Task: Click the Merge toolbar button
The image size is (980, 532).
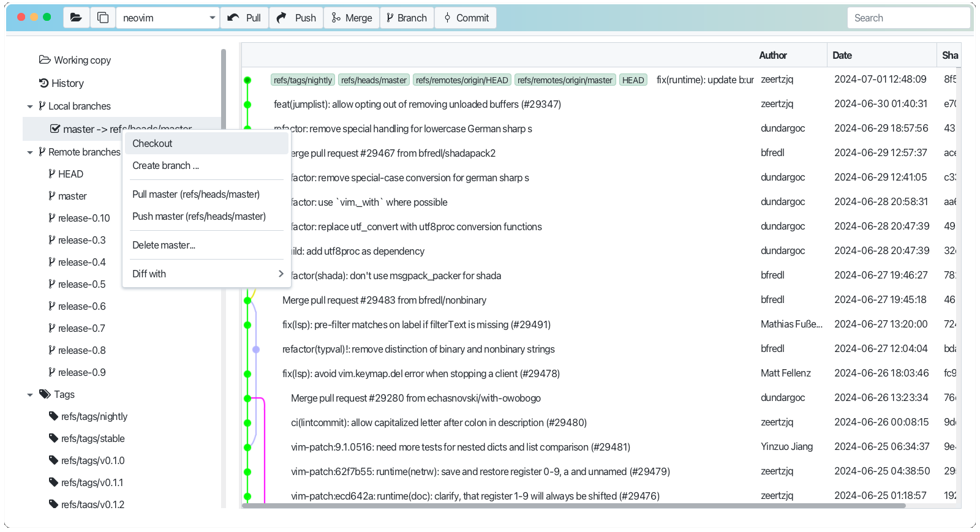Action: pyautogui.click(x=352, y=18)
